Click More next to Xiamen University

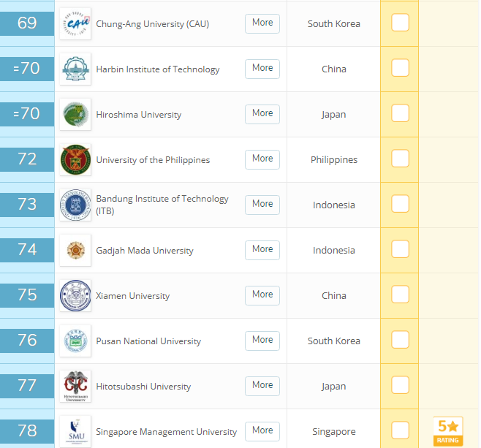click(262, 295)
